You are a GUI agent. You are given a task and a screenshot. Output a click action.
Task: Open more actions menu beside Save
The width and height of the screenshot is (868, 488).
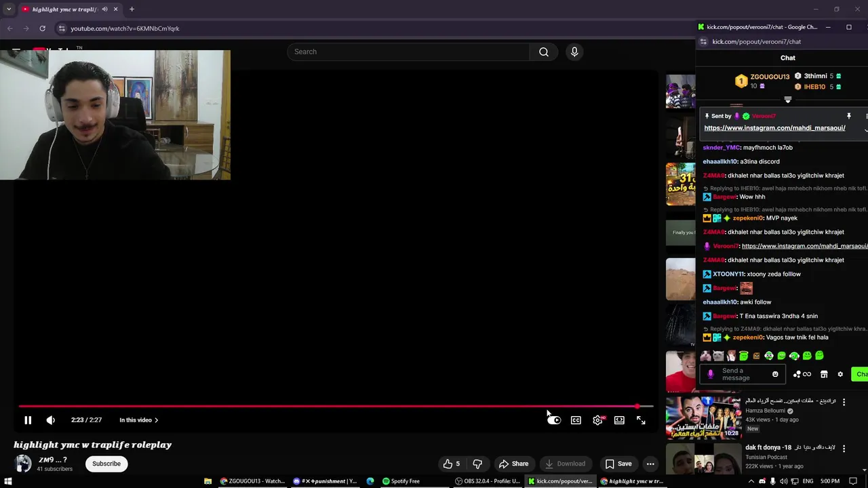tap(650, 464)
